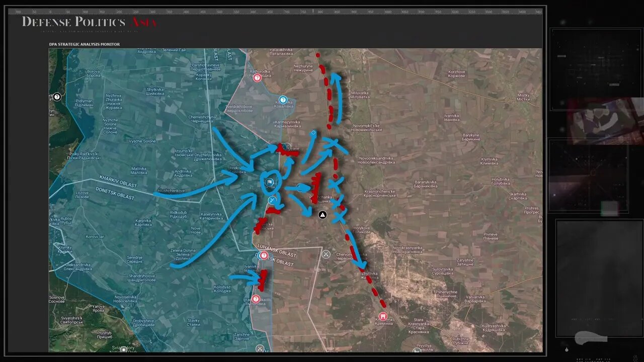The height and width of the screenshot is (362, 644).
Task: Select the Barykyne label
Action: click(471, 137)
